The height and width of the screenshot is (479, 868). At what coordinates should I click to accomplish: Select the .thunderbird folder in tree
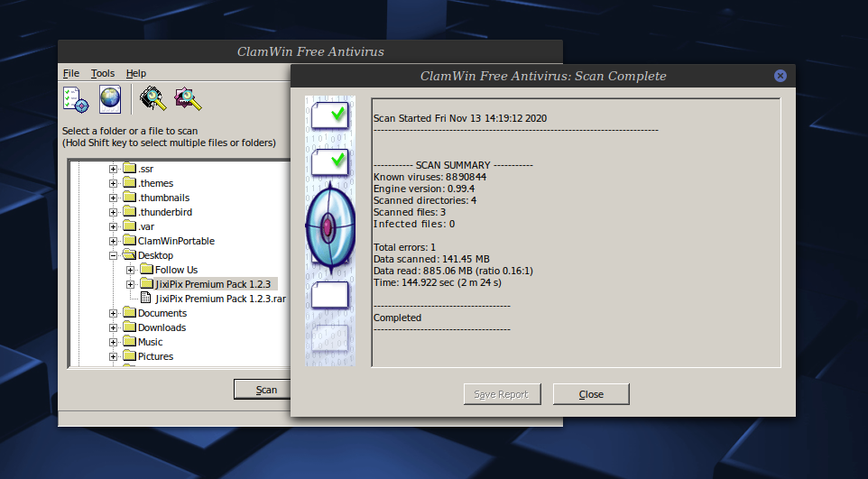165,212
